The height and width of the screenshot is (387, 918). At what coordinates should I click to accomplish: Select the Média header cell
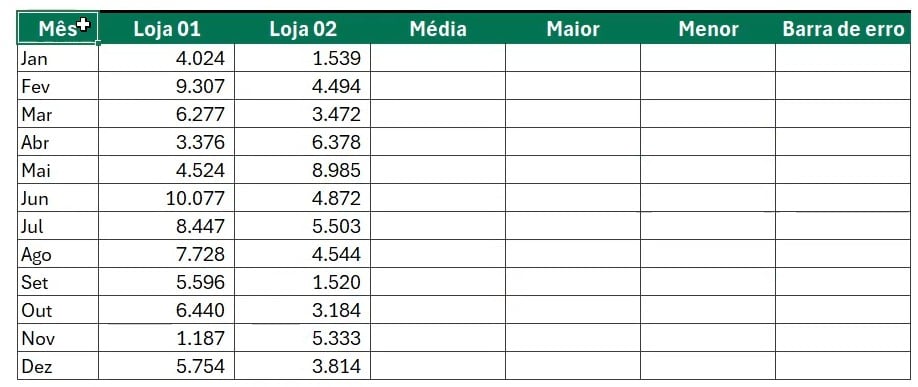(x=438, y=28)
